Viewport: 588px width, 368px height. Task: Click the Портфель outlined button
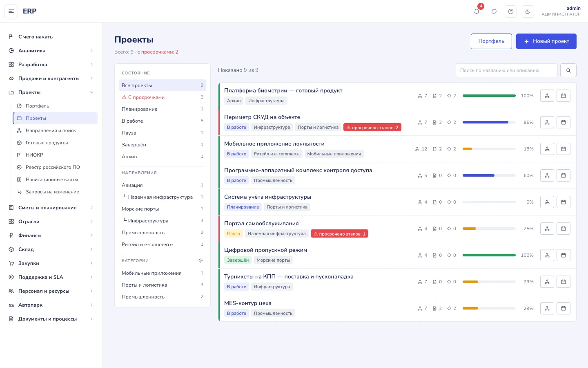tap(491, 41)
